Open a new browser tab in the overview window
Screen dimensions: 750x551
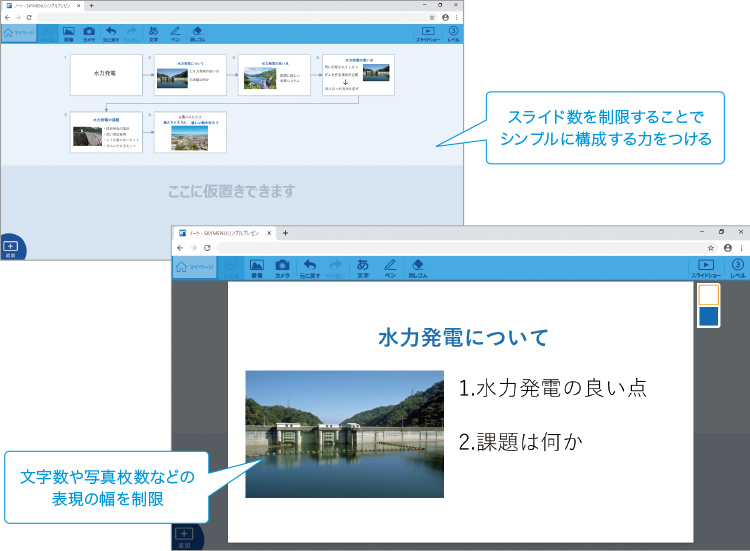pos(91,5)
